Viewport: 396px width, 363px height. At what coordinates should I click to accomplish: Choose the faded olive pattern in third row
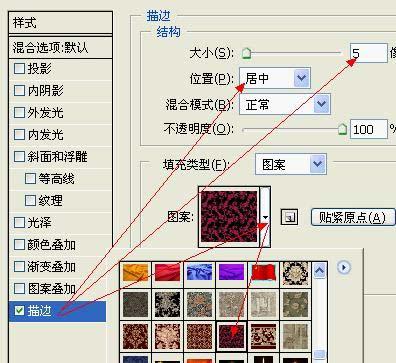(295, 336)
